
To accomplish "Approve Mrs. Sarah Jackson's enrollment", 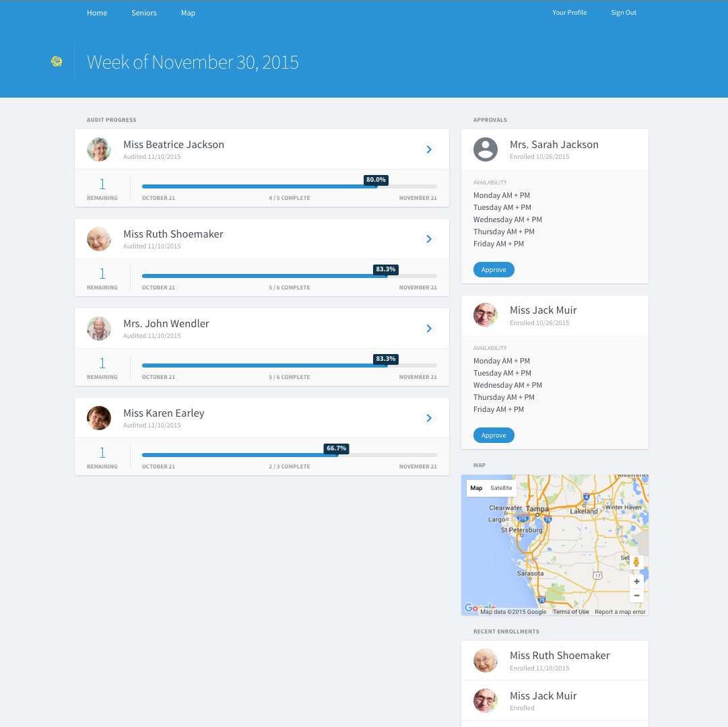I will pos(494,270).
